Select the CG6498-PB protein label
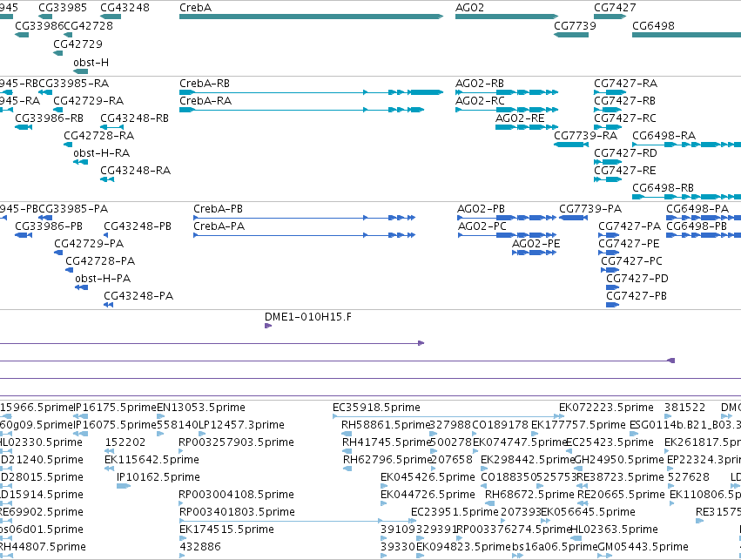The height and width of the screenshot is (560, 741). point(697,226)
